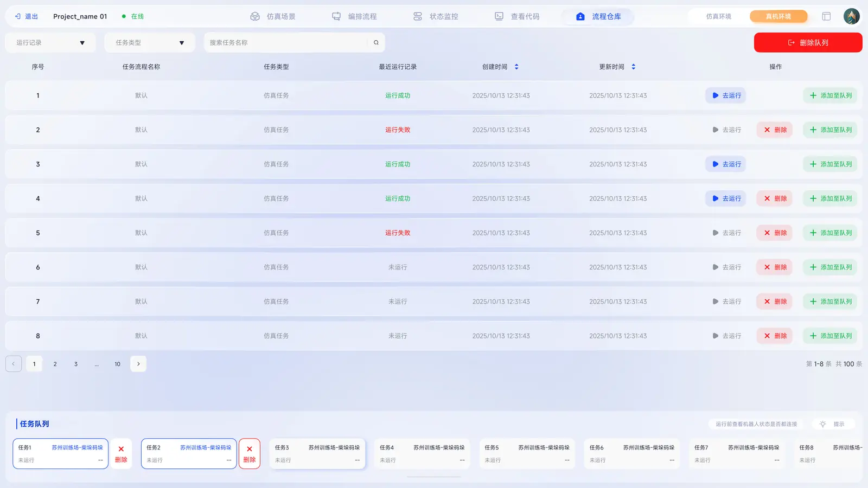Image resolution: width=868 pixels, height=488 pixels.
Task: Go to page 10
Action: (x=117, y=364)
